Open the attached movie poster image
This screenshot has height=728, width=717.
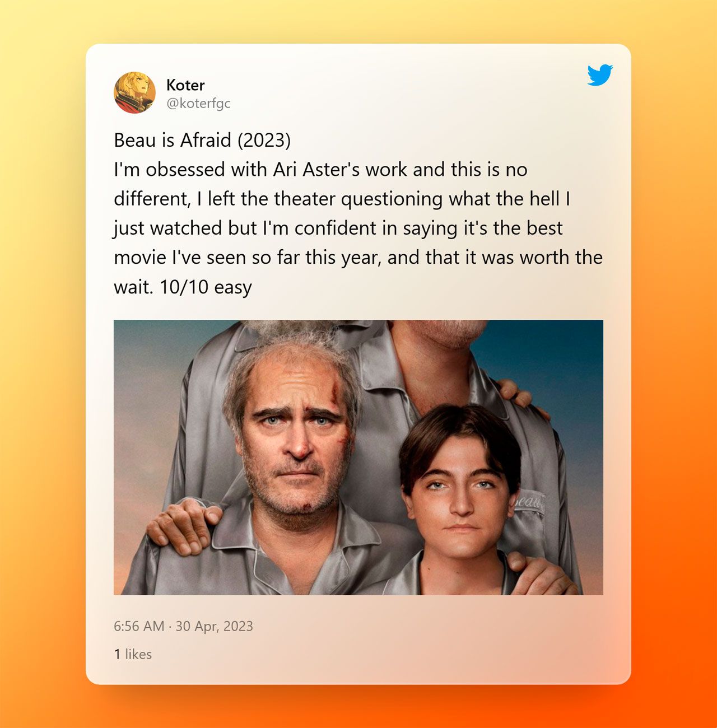tap(358, 457)
